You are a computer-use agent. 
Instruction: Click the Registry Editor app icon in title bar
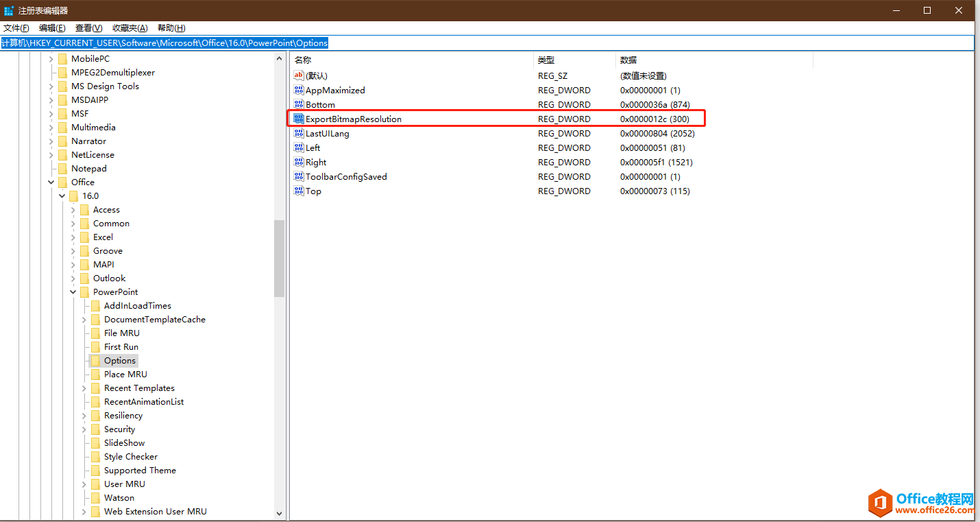(x=9, y=10)
